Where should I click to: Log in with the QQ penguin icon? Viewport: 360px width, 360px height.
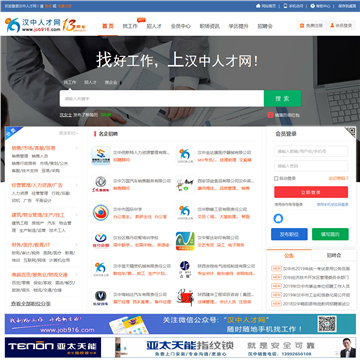coord(278,218)
